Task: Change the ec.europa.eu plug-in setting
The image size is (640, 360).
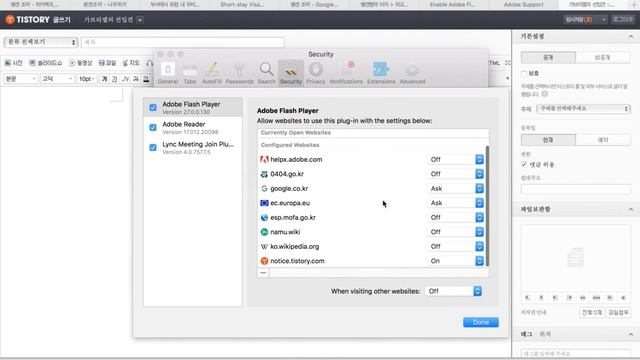Action: (x=456, y=203)
